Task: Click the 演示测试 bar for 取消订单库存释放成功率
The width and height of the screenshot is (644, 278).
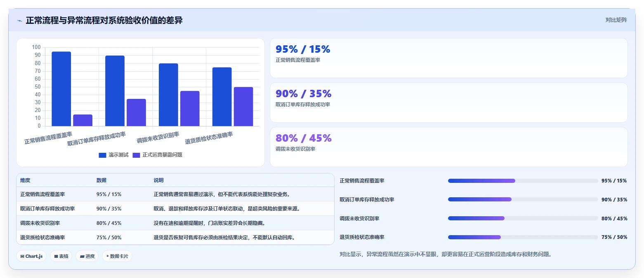Action: (x=115, y=91)
